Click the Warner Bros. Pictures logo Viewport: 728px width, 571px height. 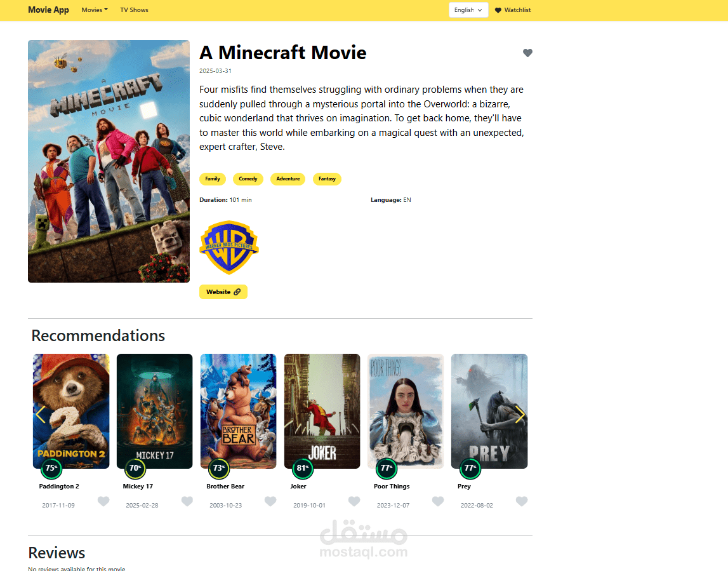pos(229,247)
